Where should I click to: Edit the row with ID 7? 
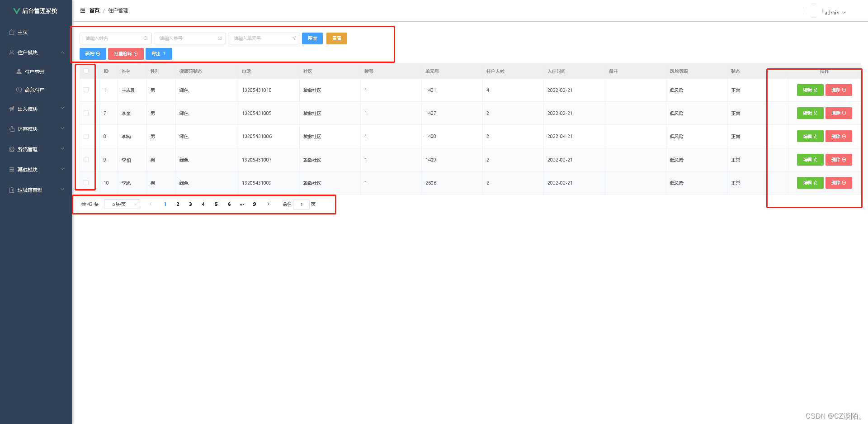pos(810,113)
